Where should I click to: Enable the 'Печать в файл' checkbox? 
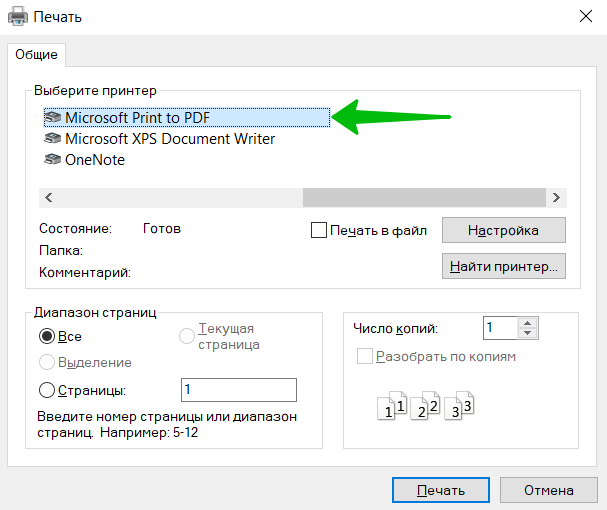click(319, 230)
